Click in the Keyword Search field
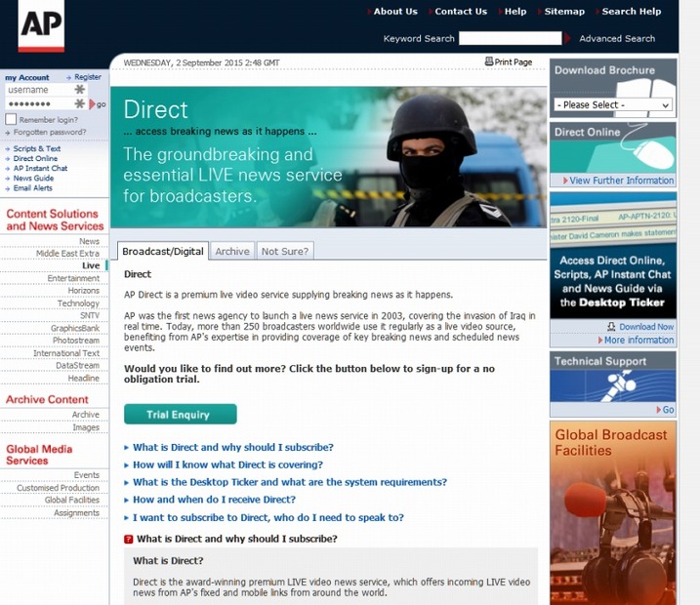The height and width of the screenshot is (605, 700). click(511, 38)
